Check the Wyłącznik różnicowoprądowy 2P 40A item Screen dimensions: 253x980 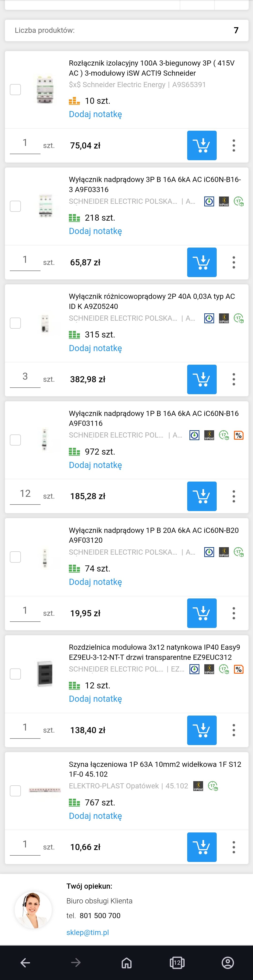pyautogui.click(x=15, y=323)
